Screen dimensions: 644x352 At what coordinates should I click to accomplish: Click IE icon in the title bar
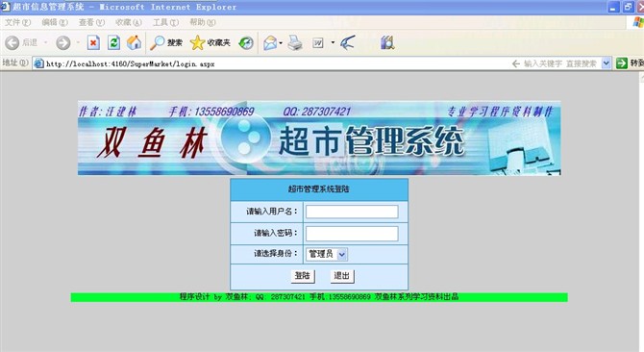tap(5, 7)
